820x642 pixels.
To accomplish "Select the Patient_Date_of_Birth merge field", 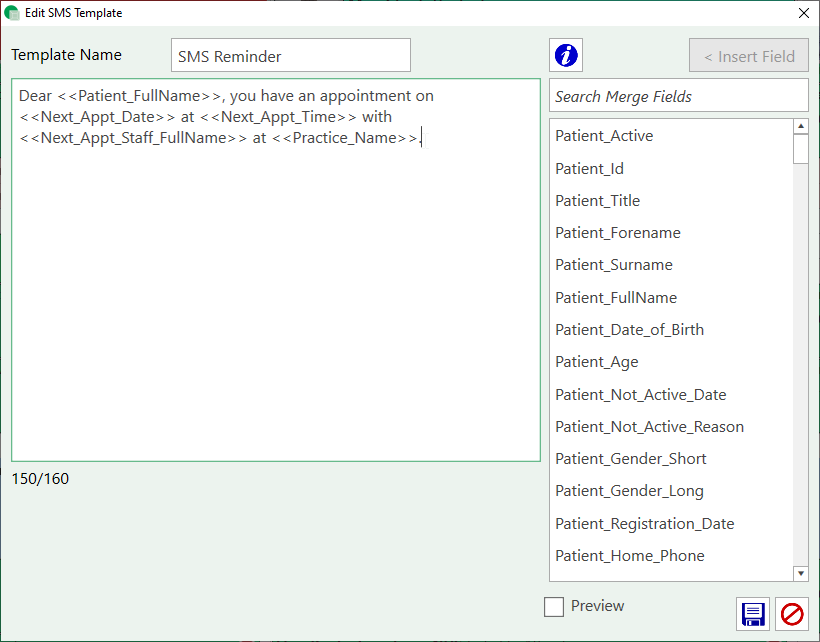I will pyautogui.click(x=629, y=329).
